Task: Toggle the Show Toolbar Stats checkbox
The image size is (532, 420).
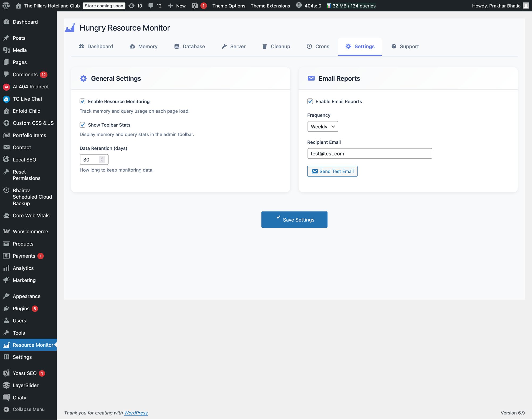Action: (x=82, y=125)
